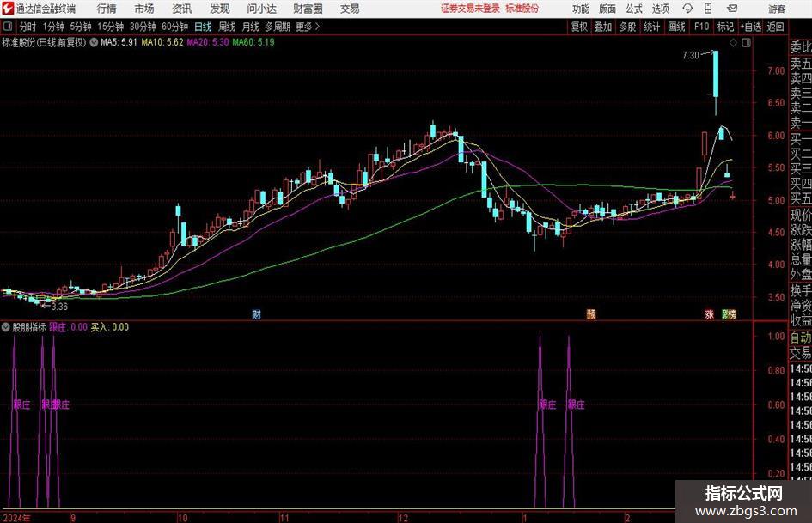Click the 游客 user account button
This screenshot has width=812, height=523.
(x=777, y=9)
